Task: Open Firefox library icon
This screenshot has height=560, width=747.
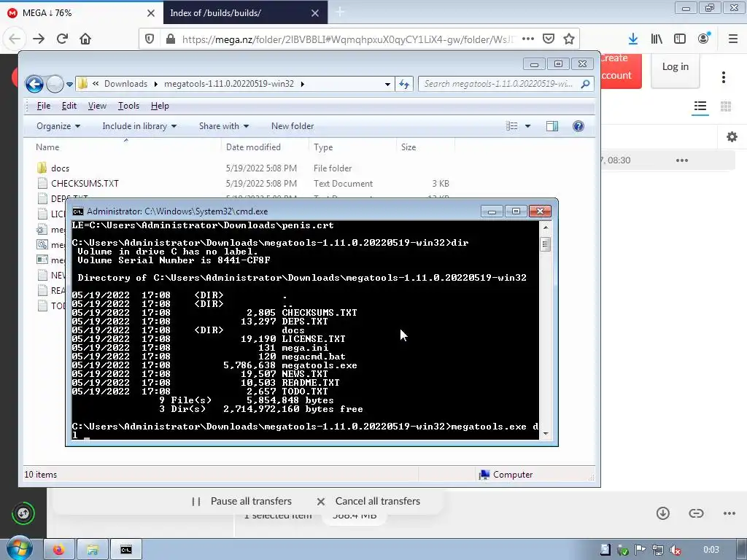Action: [x=657, y=39]
